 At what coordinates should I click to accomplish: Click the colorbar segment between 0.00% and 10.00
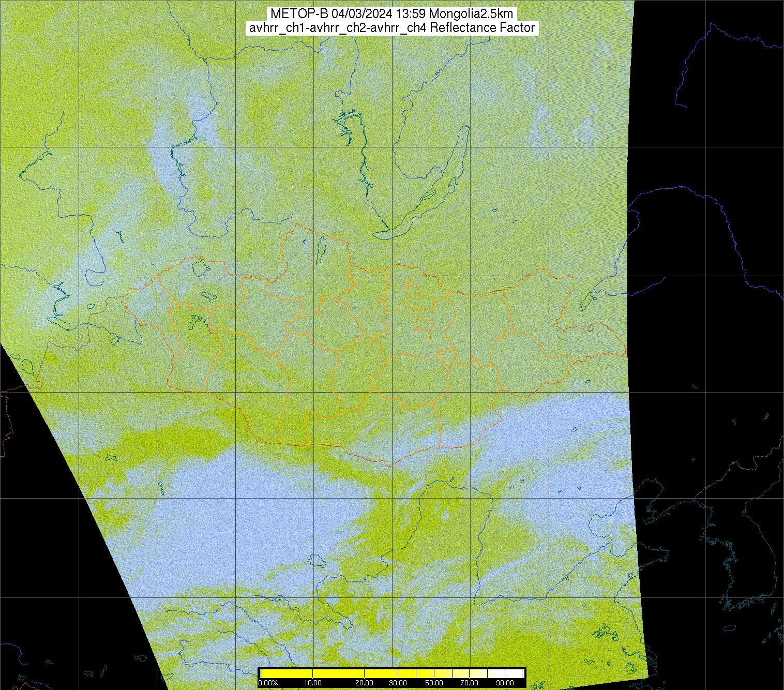coord(287,673)
